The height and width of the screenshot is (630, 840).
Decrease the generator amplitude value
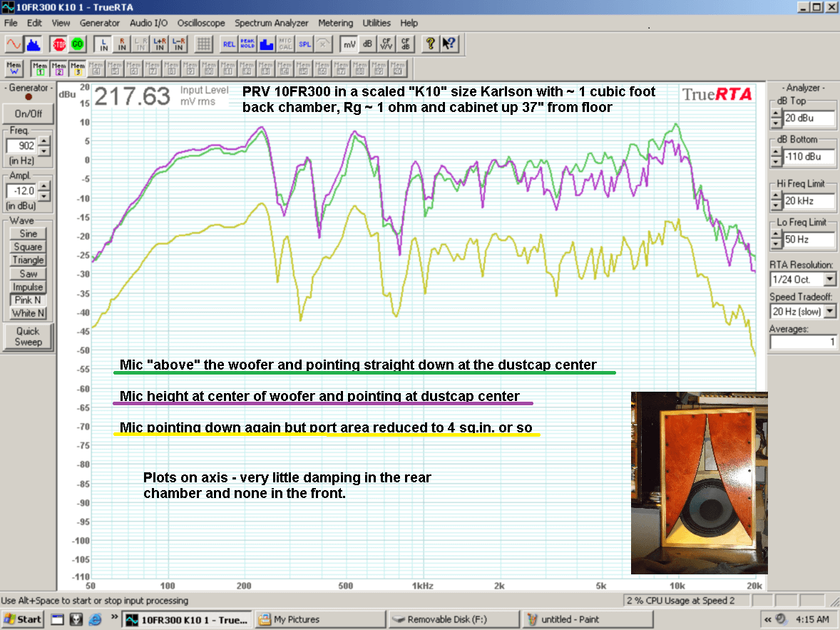click(x=44, y=195)
